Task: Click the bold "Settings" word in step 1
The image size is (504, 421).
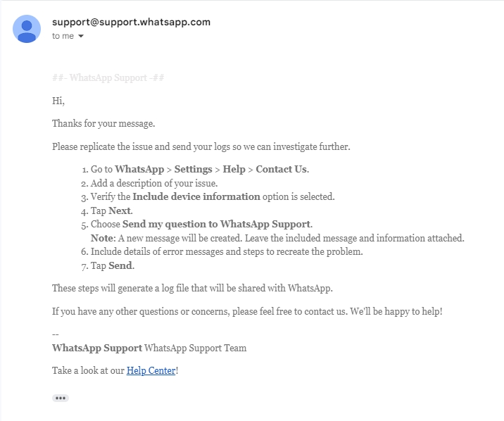Action: click(x=193, y=169)
